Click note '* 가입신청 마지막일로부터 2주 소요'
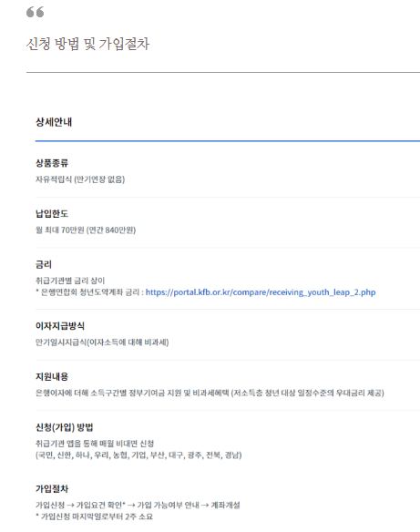This screenshot has height=532, width=420. tap(95, 517)
